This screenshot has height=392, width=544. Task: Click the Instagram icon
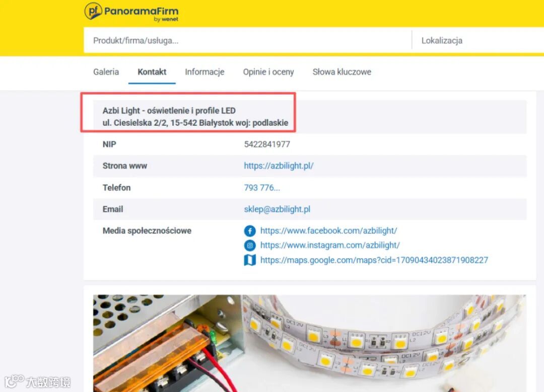(x=250, y=246)
